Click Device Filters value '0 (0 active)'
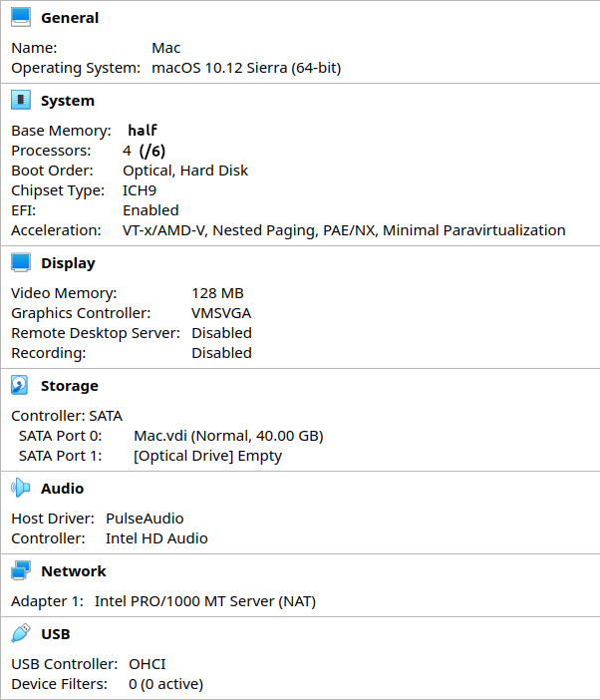The image size is (600, 700). [166, 684]
